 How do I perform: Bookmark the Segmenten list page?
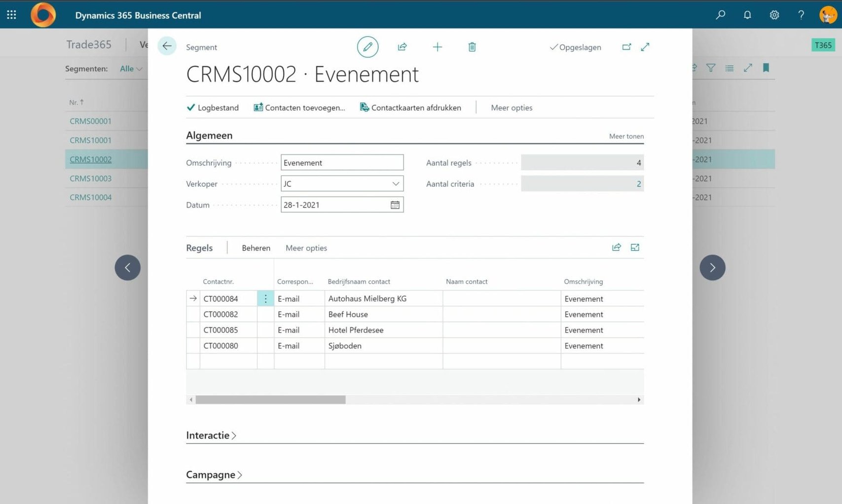(x=766, y=68)
